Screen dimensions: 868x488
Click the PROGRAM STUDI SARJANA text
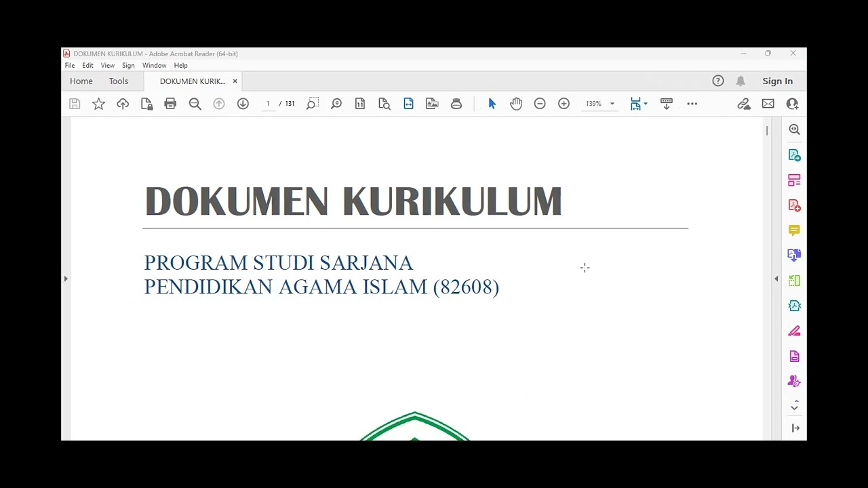279,263
